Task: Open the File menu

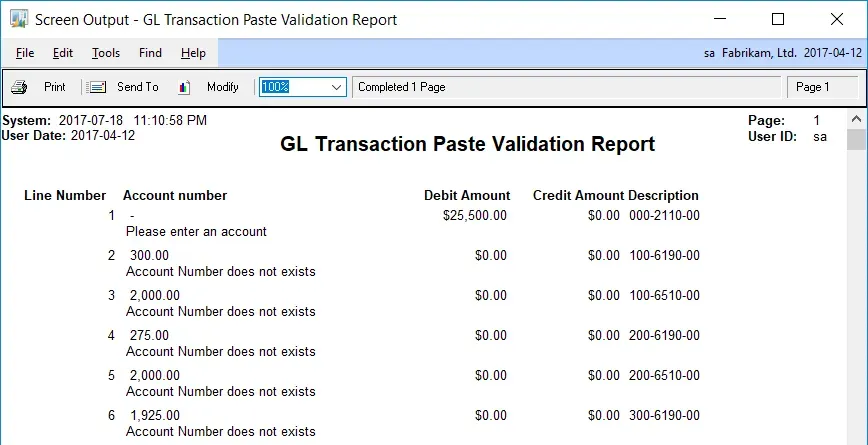Action: click(25, 53)
